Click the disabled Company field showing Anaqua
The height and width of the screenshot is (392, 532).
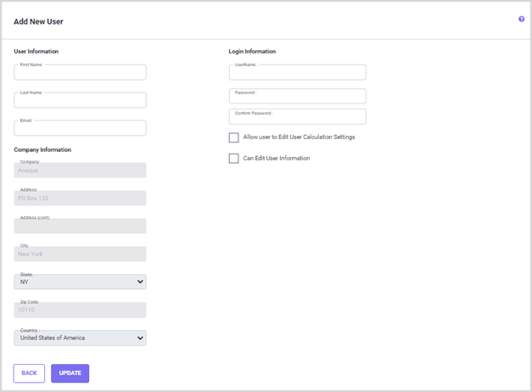(80, 170)
